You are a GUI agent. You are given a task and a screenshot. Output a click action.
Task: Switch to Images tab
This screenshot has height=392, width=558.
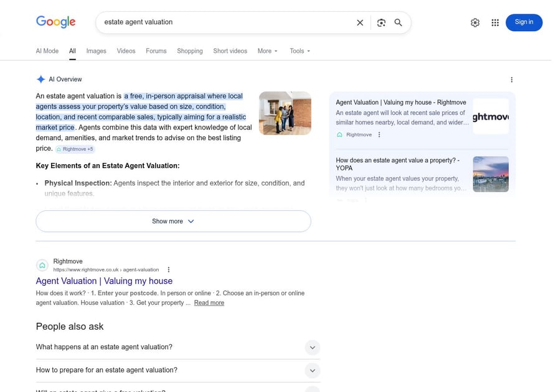pos(96,51)
